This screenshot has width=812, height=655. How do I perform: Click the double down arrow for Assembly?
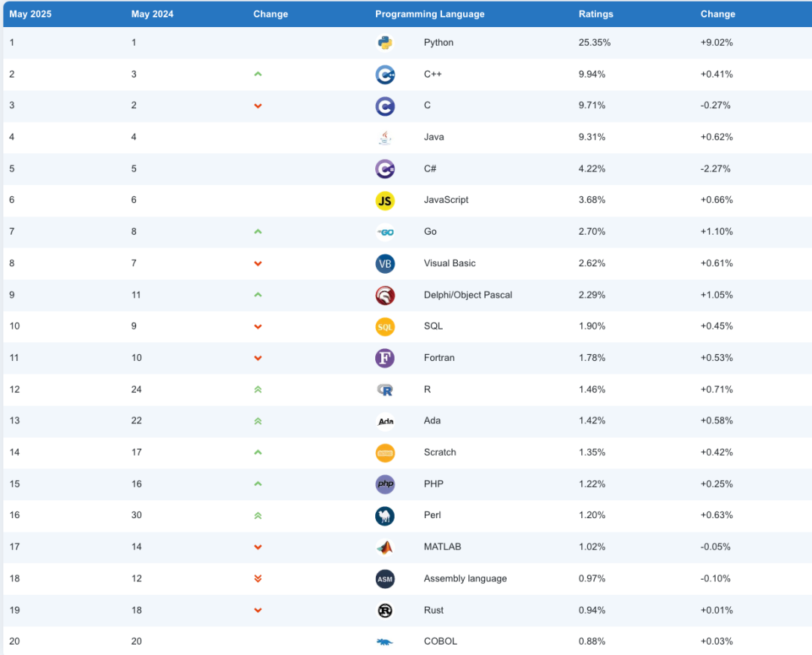coord(258,578)
